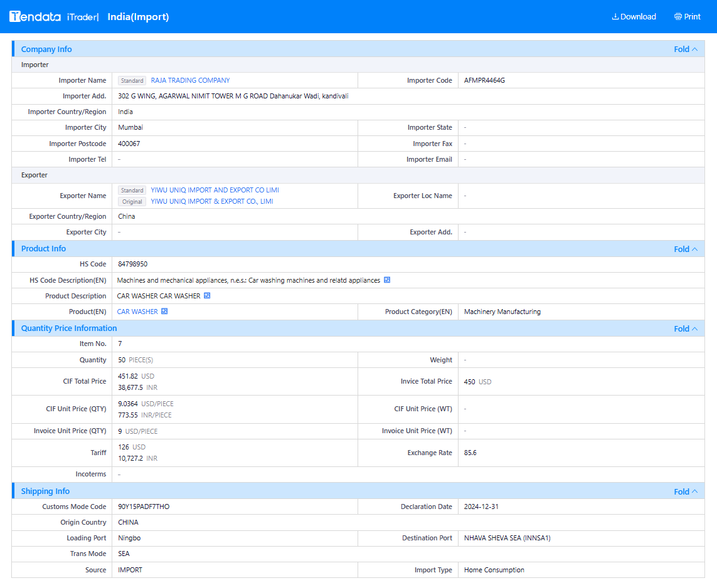
Task: Click the Download icon in header
Action: pyautogui.click(x=615, y=17)
